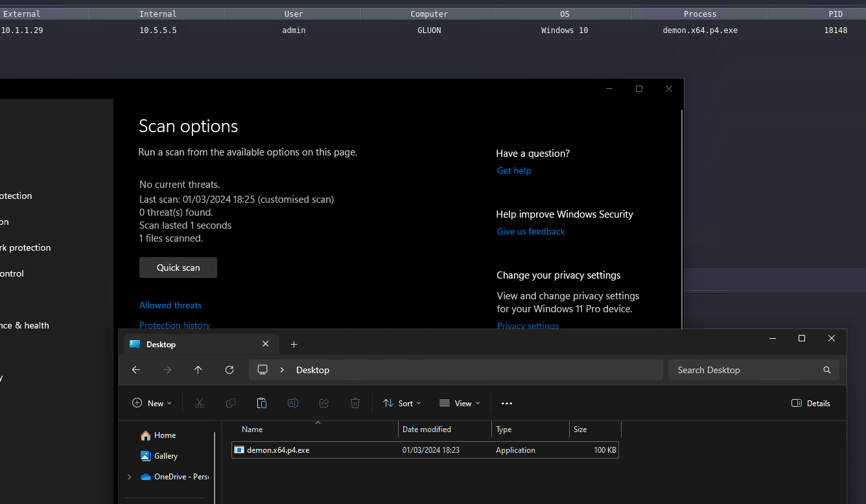Image resolution: width=866 pixels, height=504 pixels.
Task: Click the Share icon in toolbar
Action: tap(324, 403)
